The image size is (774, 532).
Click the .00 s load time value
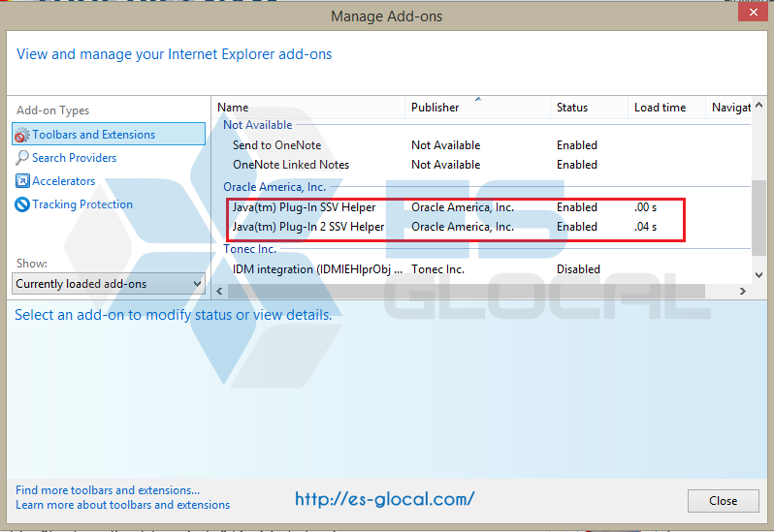[645, 207]
